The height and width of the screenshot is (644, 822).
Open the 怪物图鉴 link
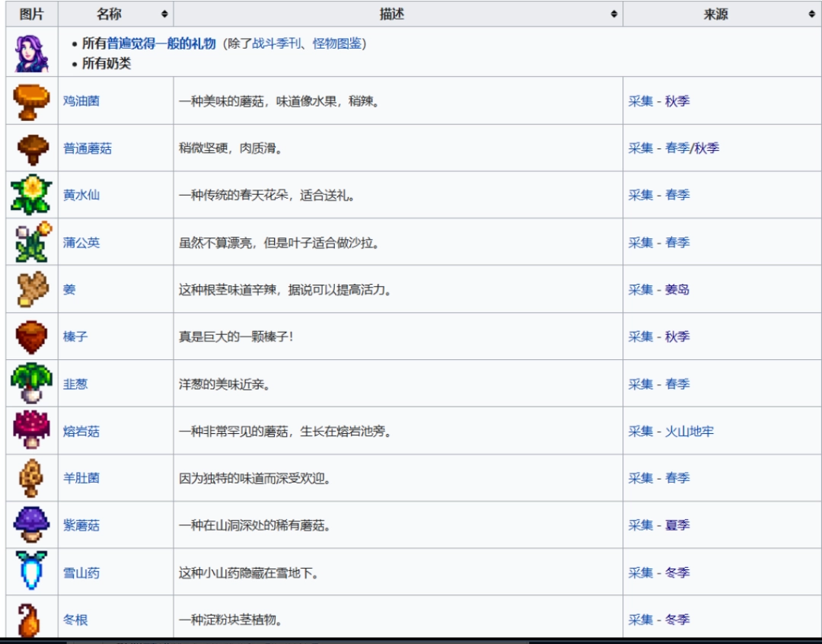pyautogui.click(x=337, y=43)
